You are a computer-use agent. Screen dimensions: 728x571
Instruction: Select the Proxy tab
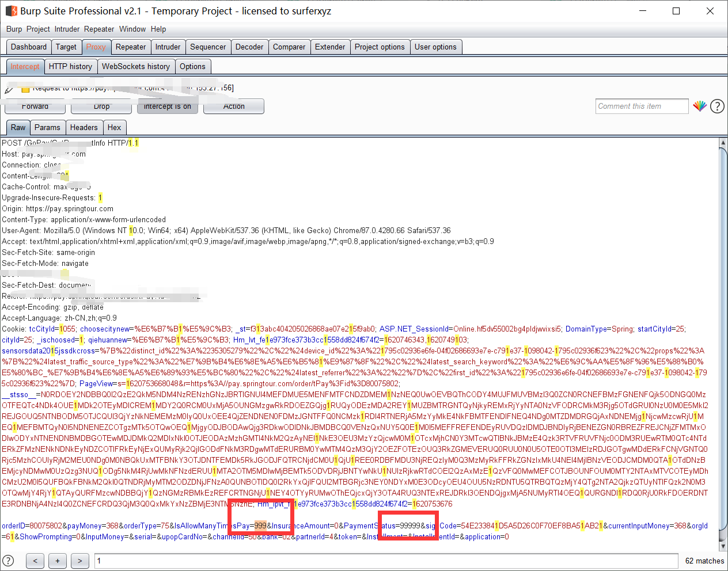tap(96, 47)
